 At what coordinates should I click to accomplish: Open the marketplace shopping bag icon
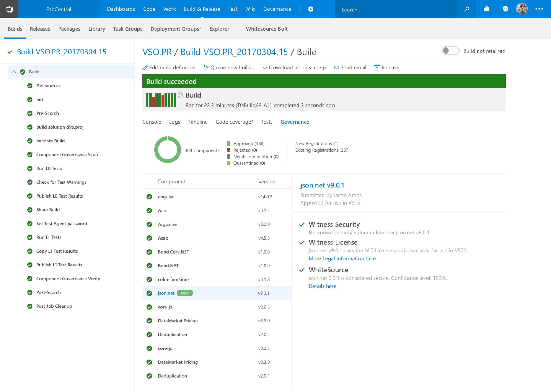pyautogui.click(x=486, y=9)
